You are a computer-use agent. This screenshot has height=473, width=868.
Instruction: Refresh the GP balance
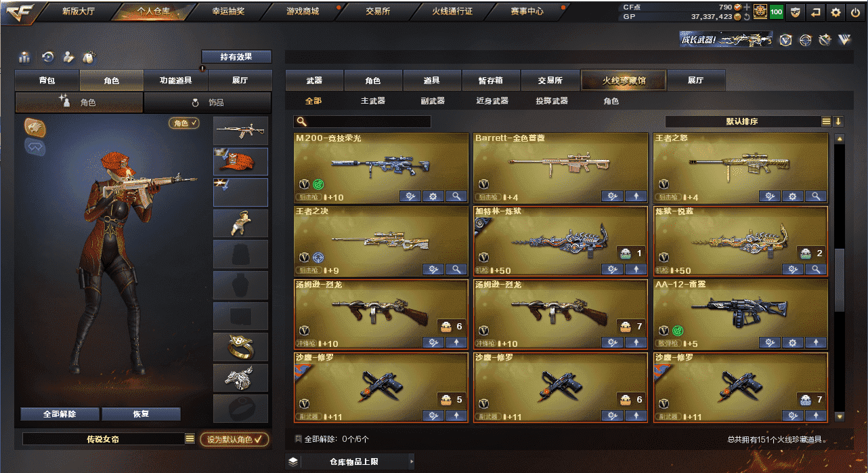747,16
